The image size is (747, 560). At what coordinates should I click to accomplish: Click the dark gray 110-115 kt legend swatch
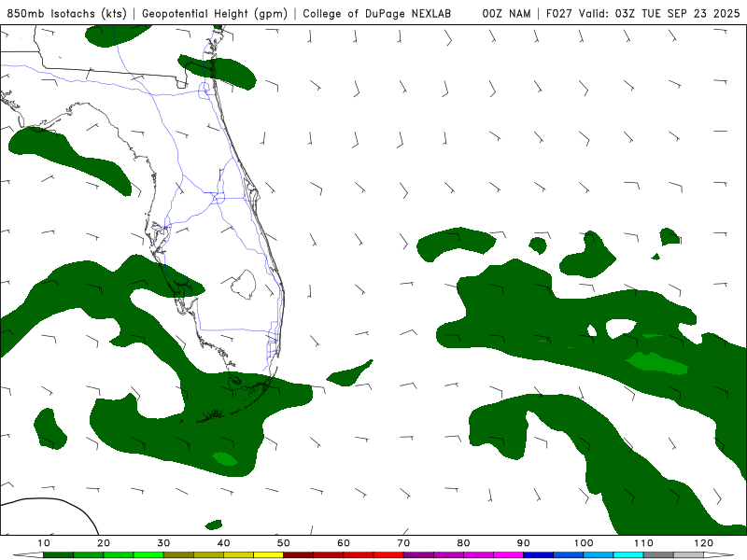click(658, 555)
